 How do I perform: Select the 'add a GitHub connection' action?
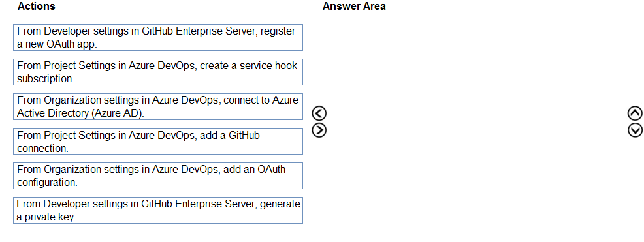158,141
